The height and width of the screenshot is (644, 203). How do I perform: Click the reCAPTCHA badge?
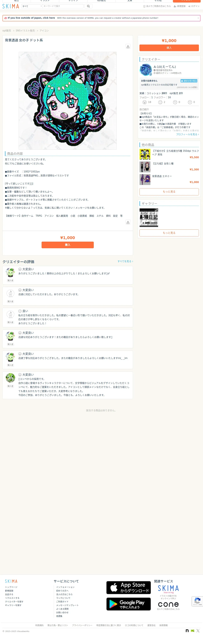click(x=197, y=602)
